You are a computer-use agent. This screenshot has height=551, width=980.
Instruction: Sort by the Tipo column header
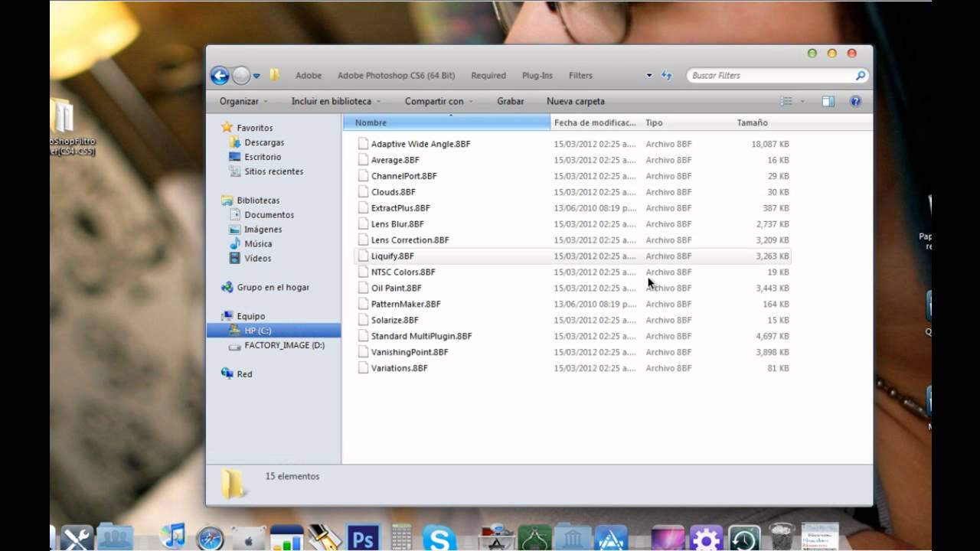point(687,122)
